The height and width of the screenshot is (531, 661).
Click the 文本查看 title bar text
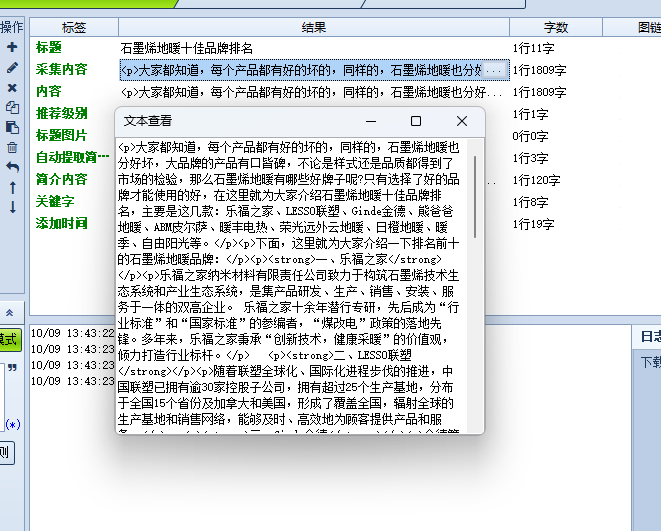click(148, 121)
